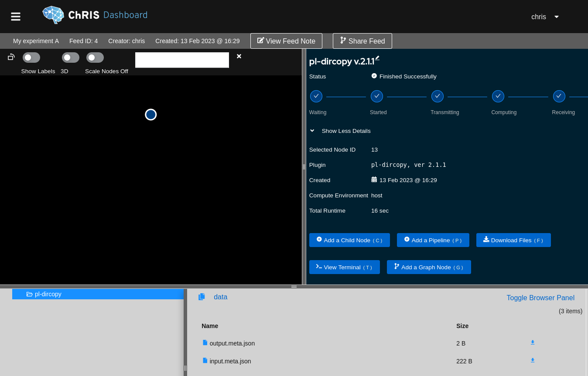Screen dimensions: 588x376
Task: Click the Selected Node ID value 13
Action: click(x=374, y=149)
